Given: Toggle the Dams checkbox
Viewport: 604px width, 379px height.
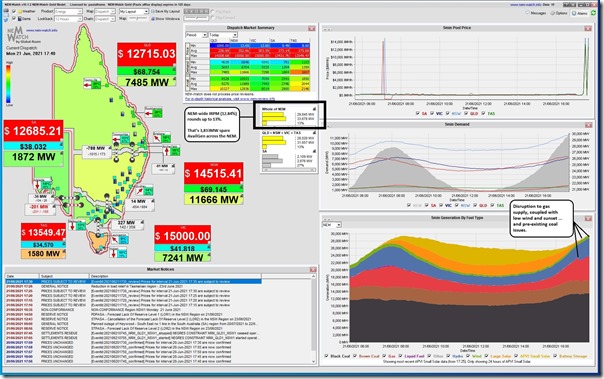Looking at the screenshot, I should pyautogui.click(x=14, y=18).
